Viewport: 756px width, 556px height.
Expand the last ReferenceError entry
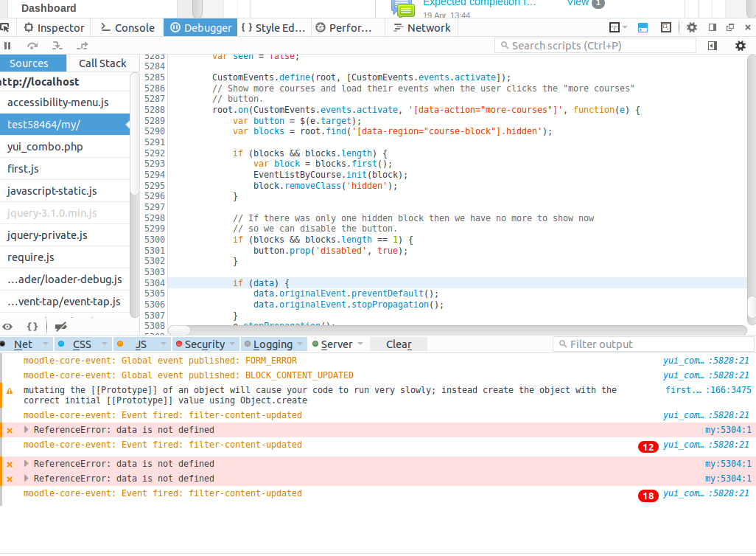coord(26,479)
